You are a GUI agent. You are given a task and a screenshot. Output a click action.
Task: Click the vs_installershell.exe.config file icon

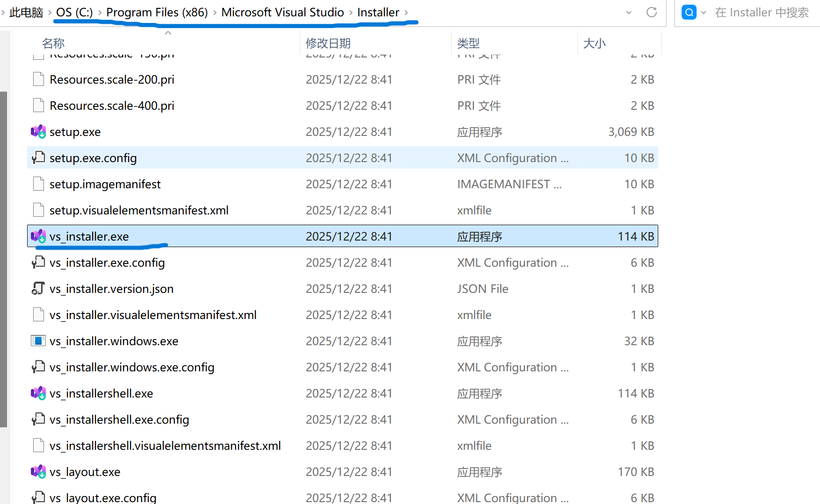(38, 419)
